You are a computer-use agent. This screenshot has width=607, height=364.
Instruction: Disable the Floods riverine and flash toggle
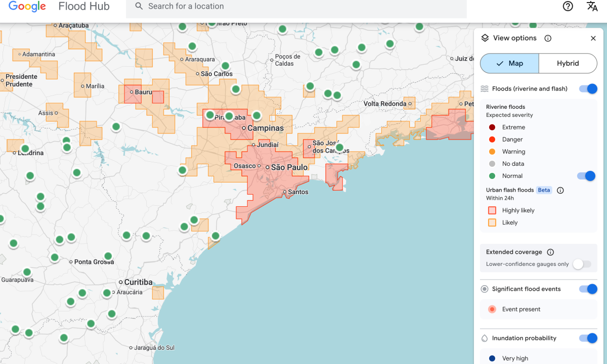(x=589, y=88)
